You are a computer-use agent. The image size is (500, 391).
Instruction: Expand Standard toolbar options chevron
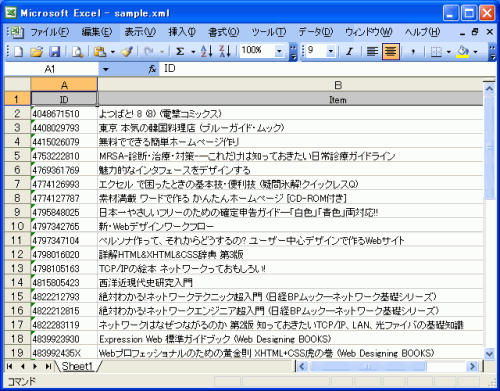[293, 51]
